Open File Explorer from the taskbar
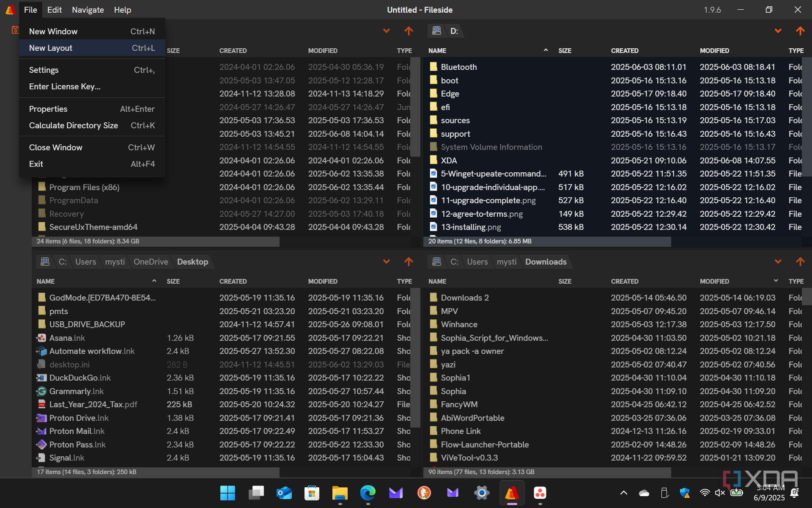This screenshot has height=508, width=812. (x=340, y=493)
